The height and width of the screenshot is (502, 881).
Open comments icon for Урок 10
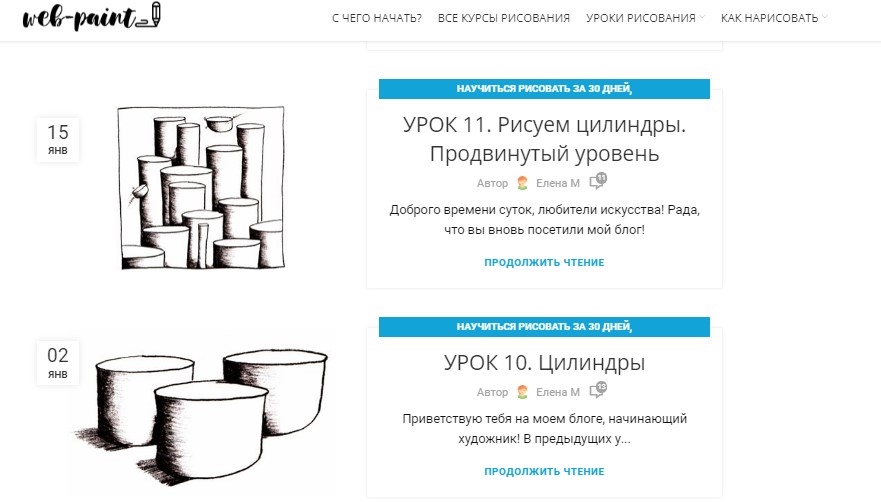(x=598, y=390)
